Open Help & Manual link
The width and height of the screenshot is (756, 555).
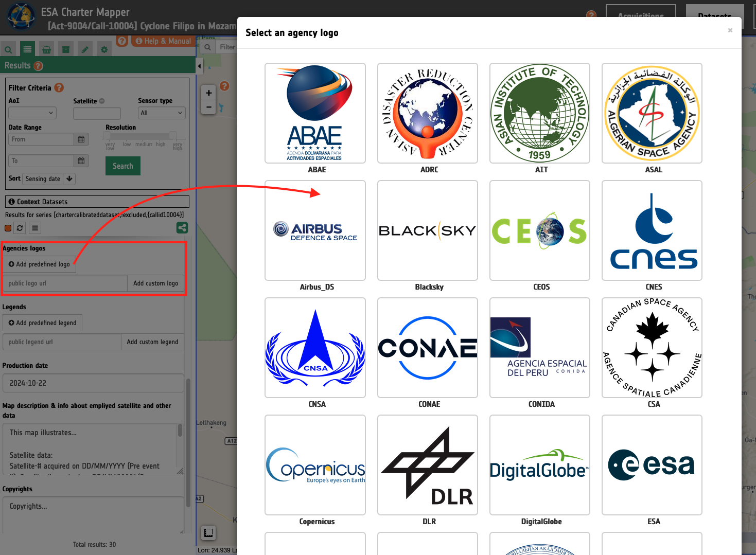point(164,41)
